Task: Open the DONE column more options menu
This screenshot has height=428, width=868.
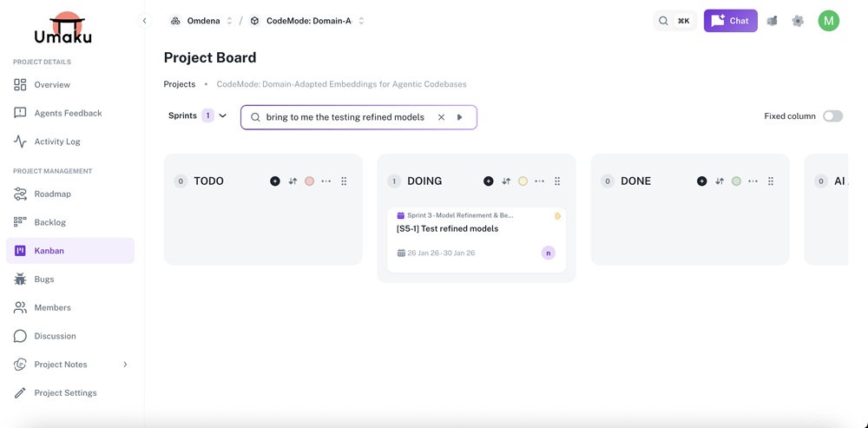Action: pos(753,181)
